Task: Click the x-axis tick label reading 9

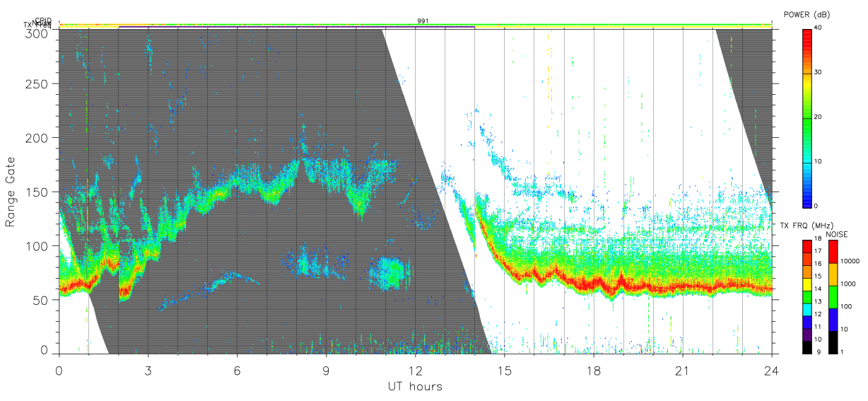Action: (326, 370)
